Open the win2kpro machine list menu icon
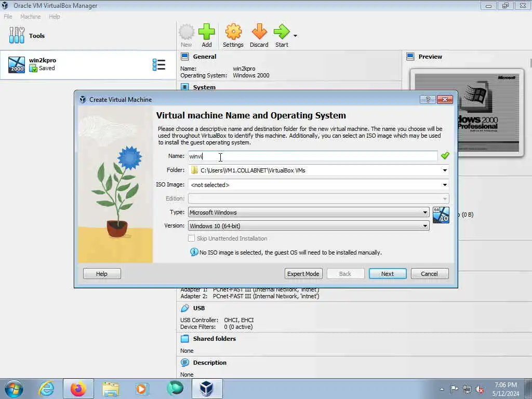532x399 pixels. point(159,64)
